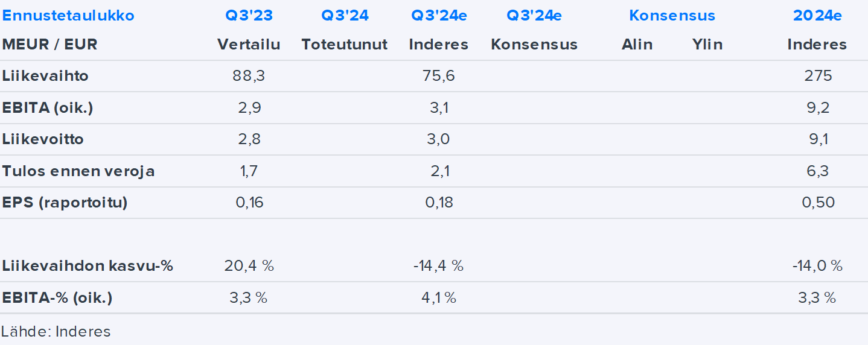The width and height of the screenshot is (868, 345).
Task: Click the 88,3 Liikevaihto comparison value
Action: 249,76
